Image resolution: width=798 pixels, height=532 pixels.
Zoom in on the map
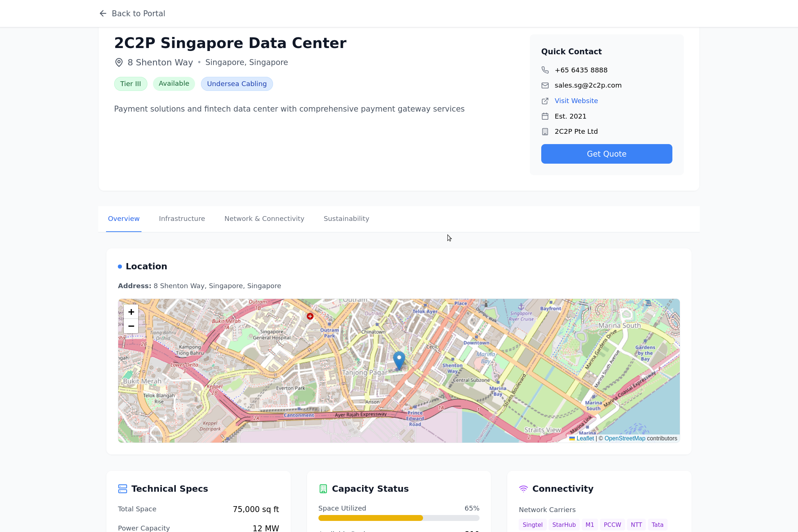coord(131,312)
